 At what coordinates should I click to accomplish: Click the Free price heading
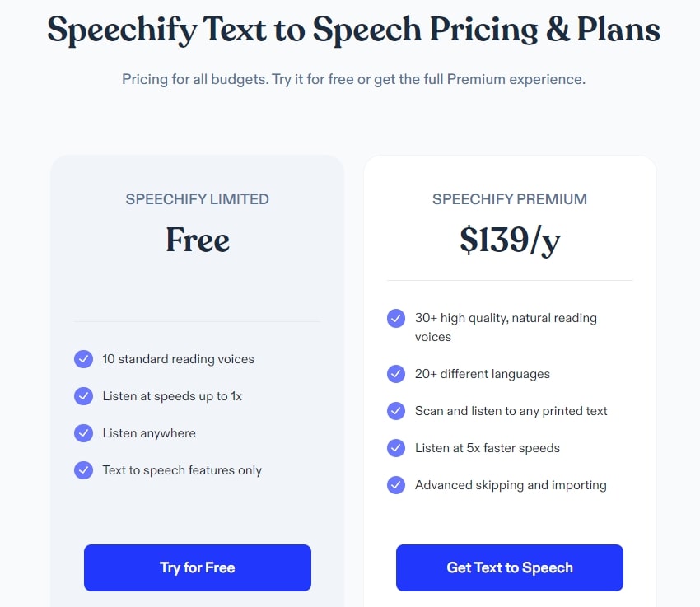point(198,240)
